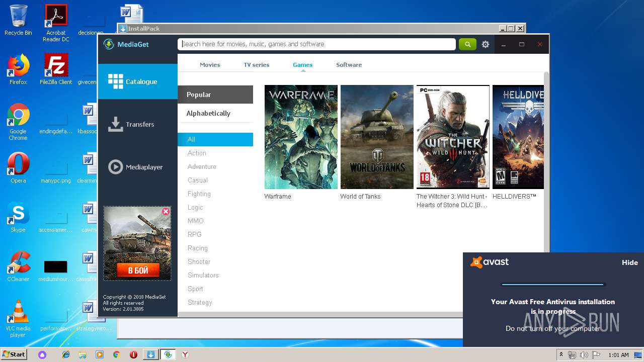Open FileZilla Client shortcut
The height and width of the screenshot is (362, 644).
click(56, 69)
